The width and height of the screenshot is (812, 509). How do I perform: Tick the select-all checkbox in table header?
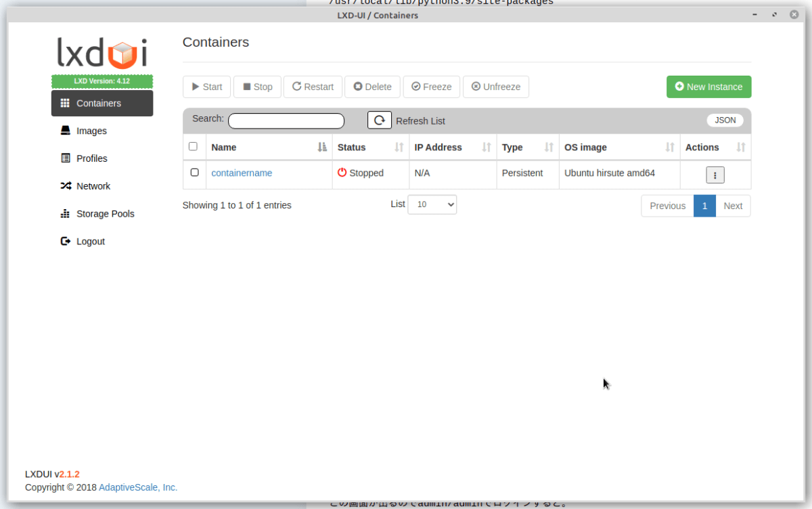tap(193, 146)
